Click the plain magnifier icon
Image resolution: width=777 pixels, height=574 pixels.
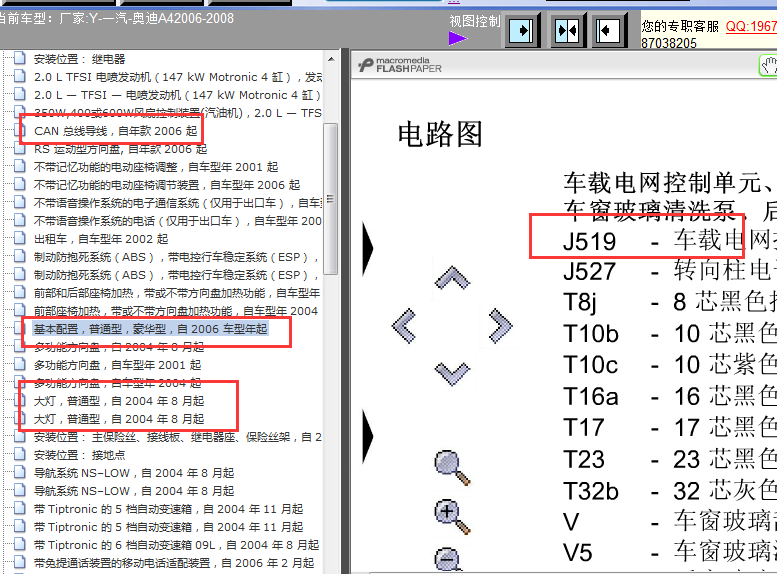(452, 467)
